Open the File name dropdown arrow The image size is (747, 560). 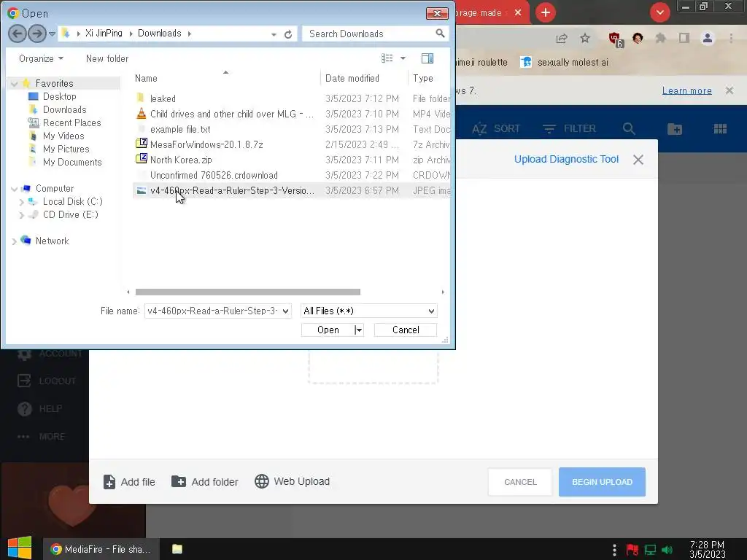[x=285, y=311]
